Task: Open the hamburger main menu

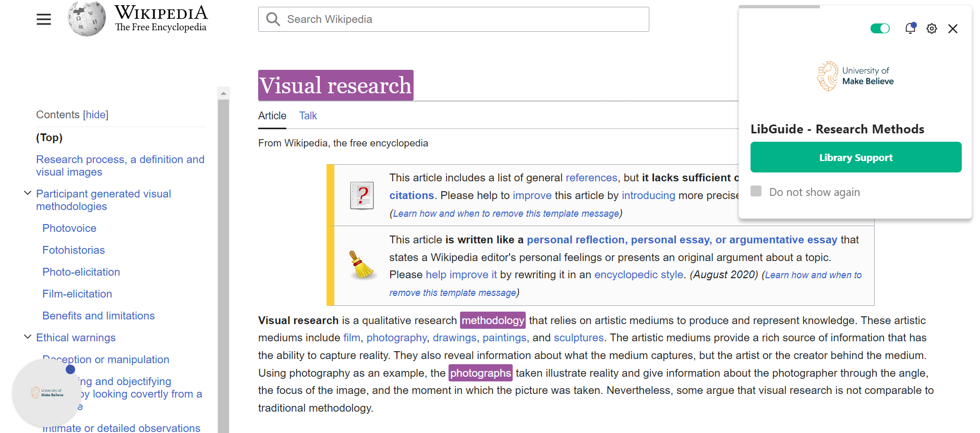Action: [44, 19]
